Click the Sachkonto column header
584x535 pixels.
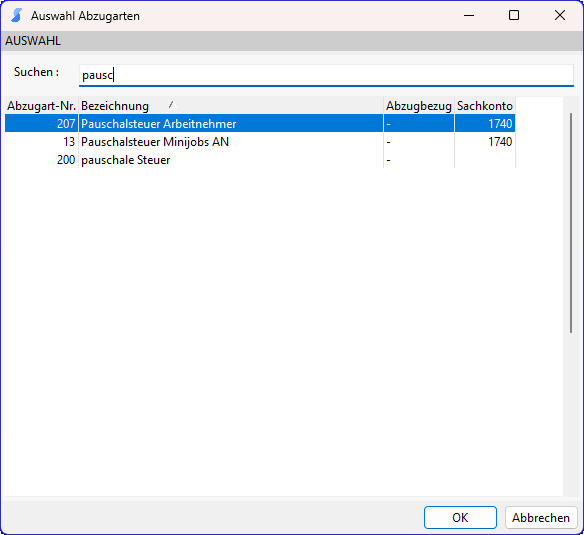[x=485, y=106]
